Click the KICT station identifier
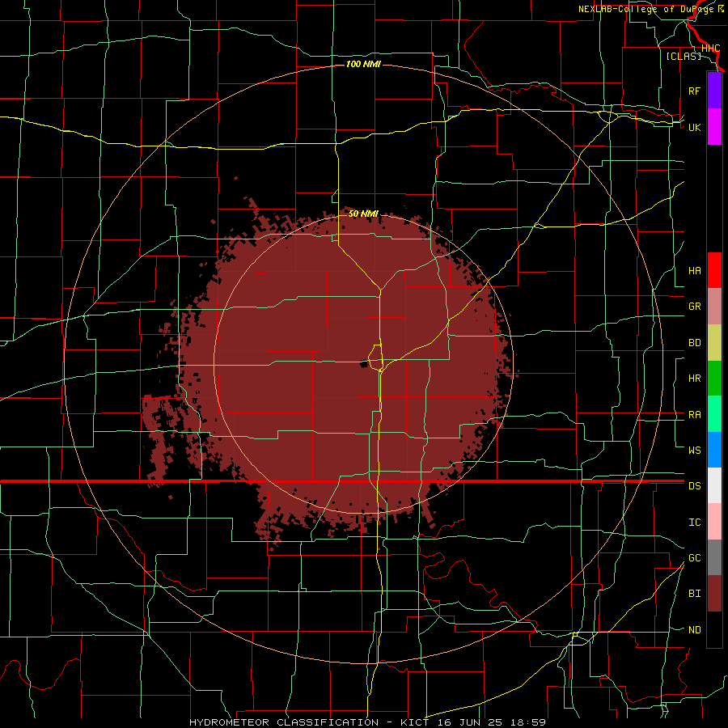 click(x=416, y=722)
